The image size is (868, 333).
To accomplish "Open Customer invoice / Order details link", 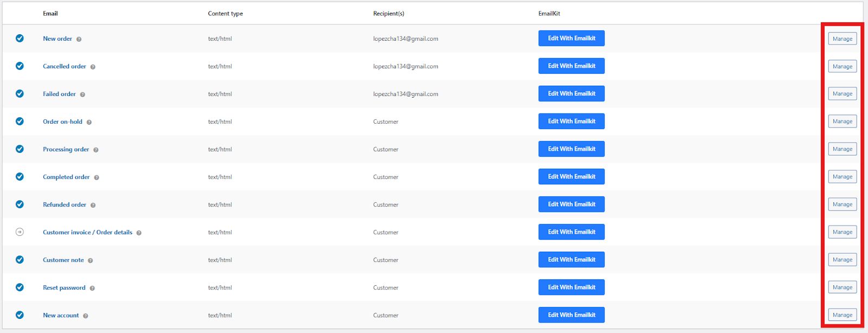I will [87, 232].
